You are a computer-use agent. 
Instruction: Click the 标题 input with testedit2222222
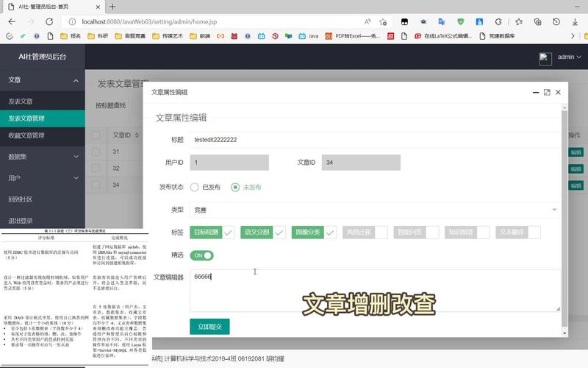375,140
